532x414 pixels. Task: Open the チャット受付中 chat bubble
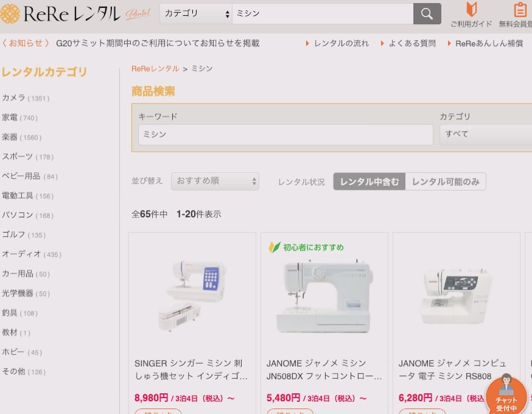506,395
